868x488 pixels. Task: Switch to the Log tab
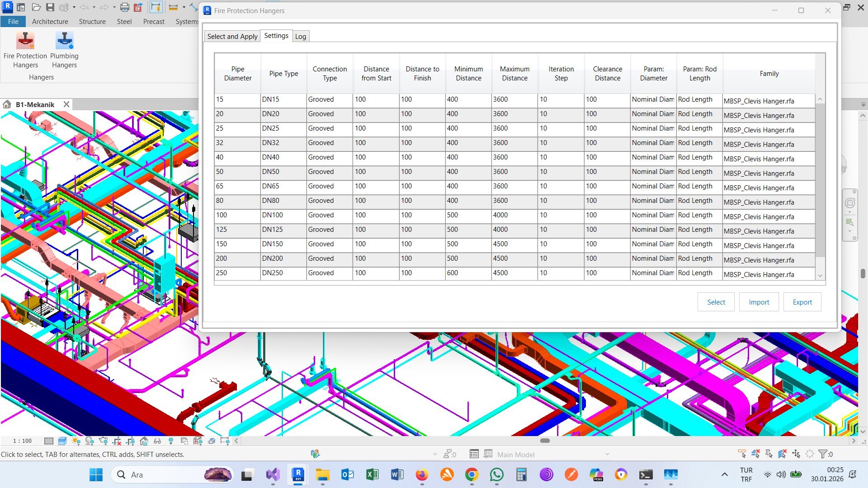300,36
